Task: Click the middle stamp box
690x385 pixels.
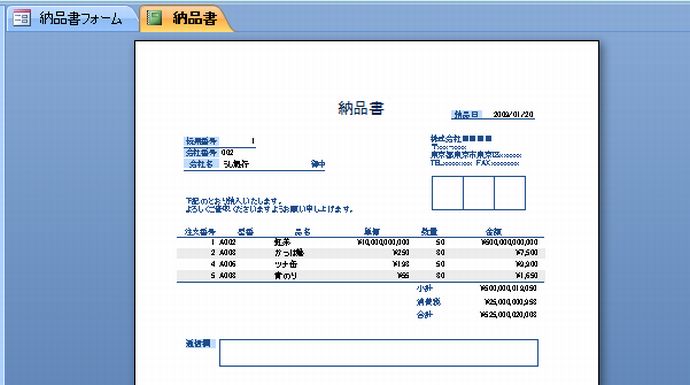Action: [479, 193]
